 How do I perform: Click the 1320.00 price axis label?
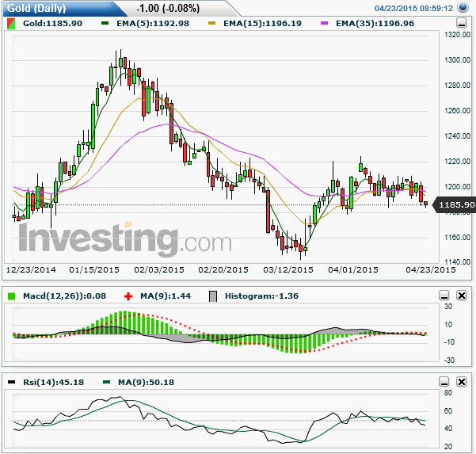click(458, 35)
